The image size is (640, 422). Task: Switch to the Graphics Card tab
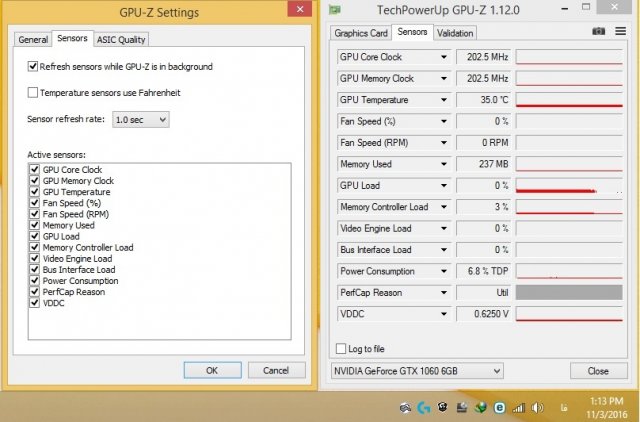pyautogui.click(x=360, y=33)
